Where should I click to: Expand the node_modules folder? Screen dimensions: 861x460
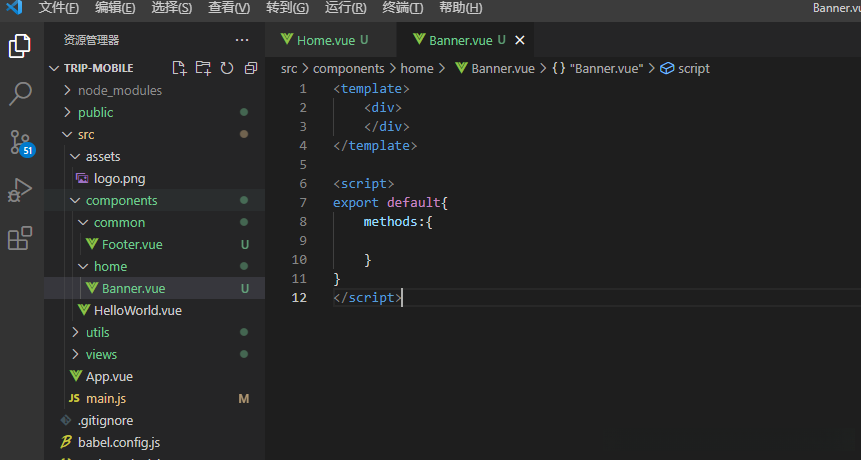(x=119, y=90)
